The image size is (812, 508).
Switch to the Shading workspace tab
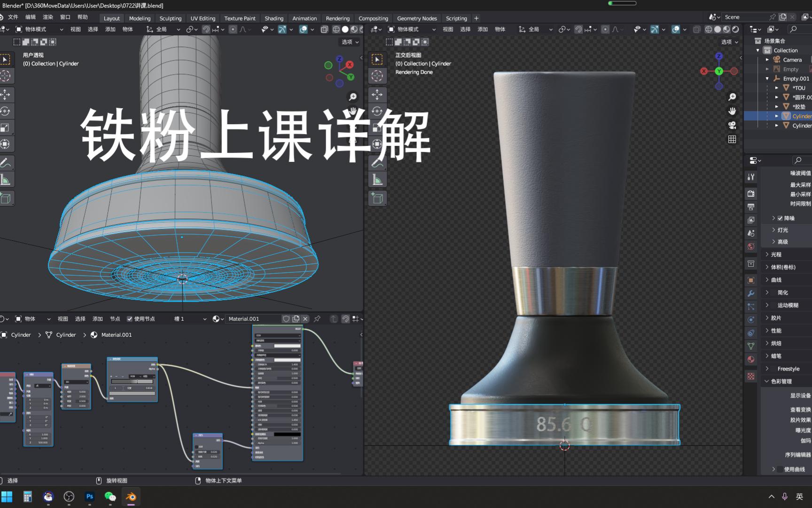coord(274,18)
